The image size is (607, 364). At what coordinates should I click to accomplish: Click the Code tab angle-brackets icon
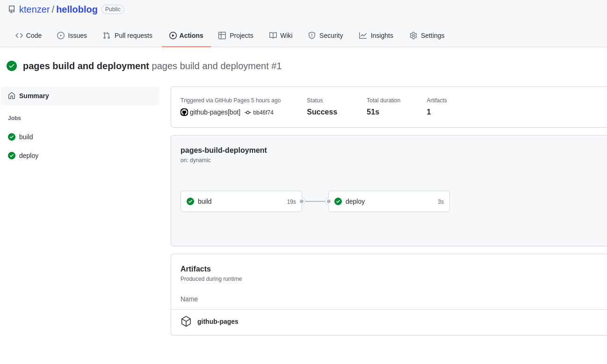19,36
